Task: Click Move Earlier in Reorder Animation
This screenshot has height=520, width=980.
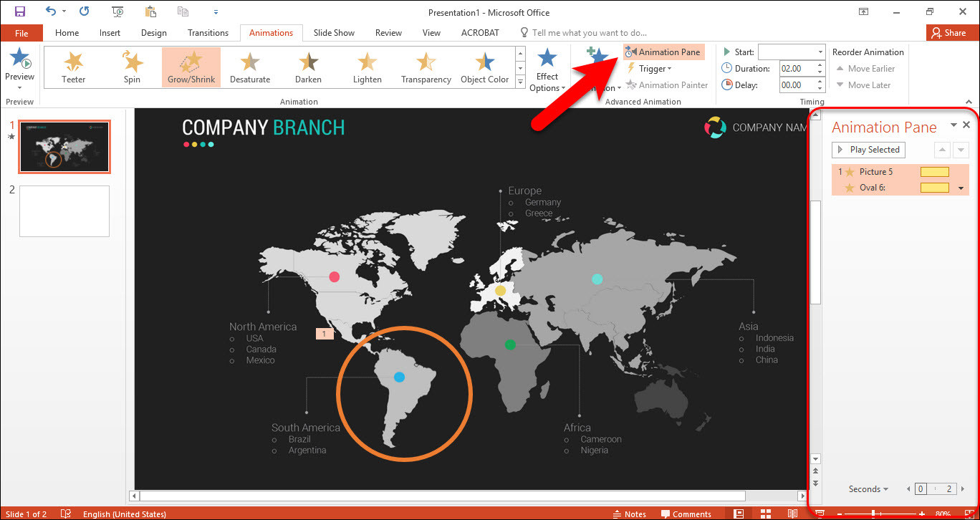Action: coord(867,68)
